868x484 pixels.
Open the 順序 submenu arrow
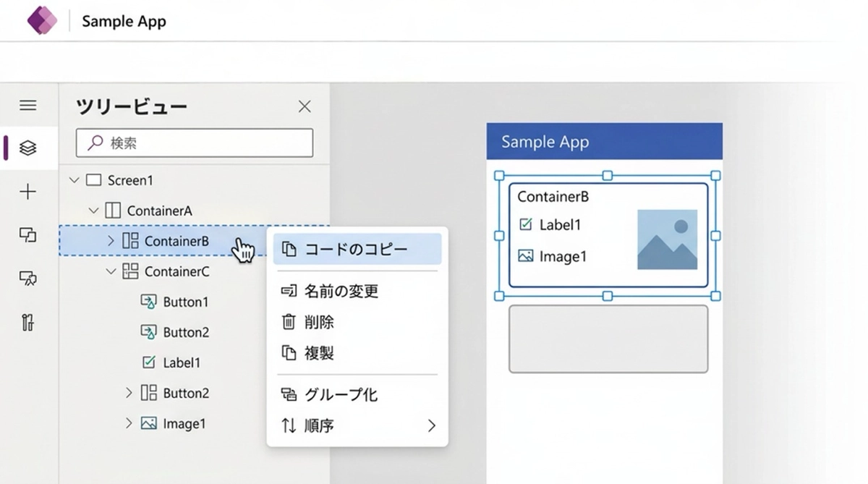(431, 425)
